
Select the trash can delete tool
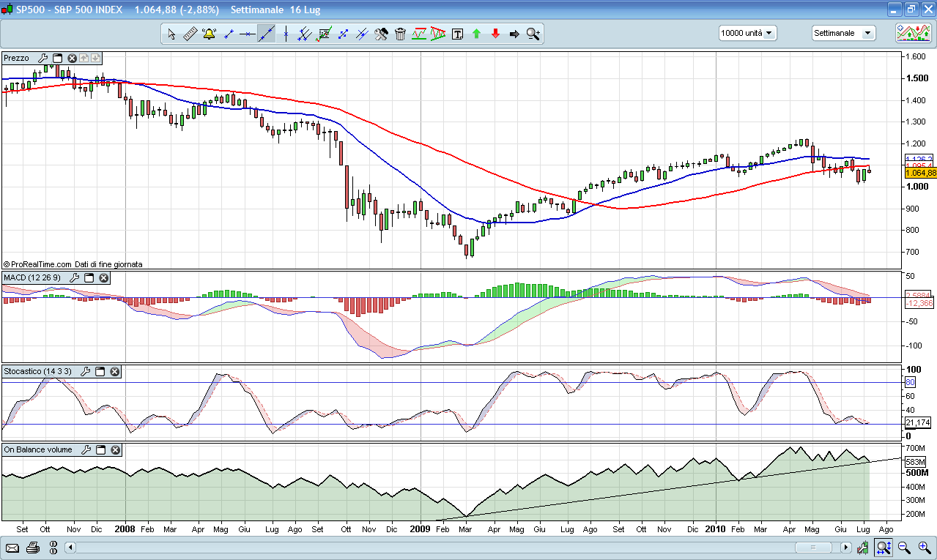pyautogui.click(x=400, y=34)
